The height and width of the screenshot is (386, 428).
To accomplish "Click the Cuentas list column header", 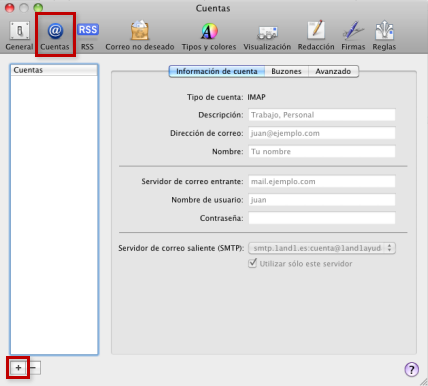I will pos(54,70).
